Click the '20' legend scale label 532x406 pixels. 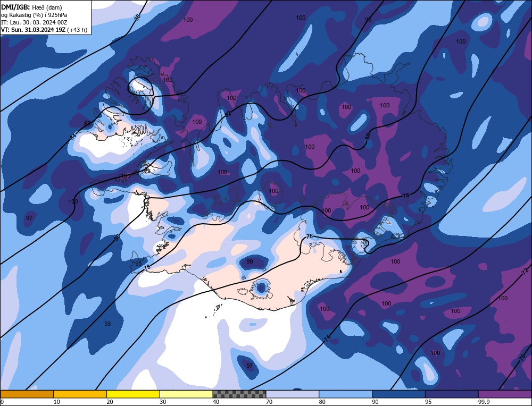[110, 402]
